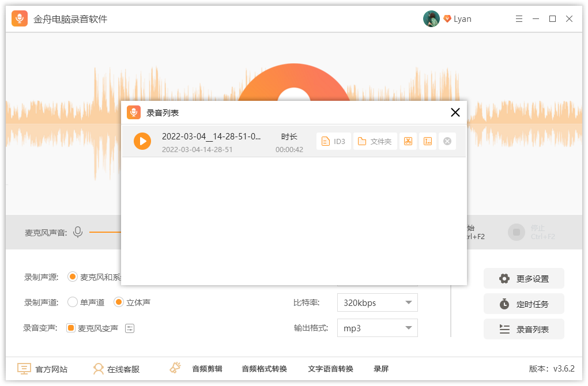Delete the recording with the gray X icon
This screenshot has width=588, height=386.
point(447,141)
